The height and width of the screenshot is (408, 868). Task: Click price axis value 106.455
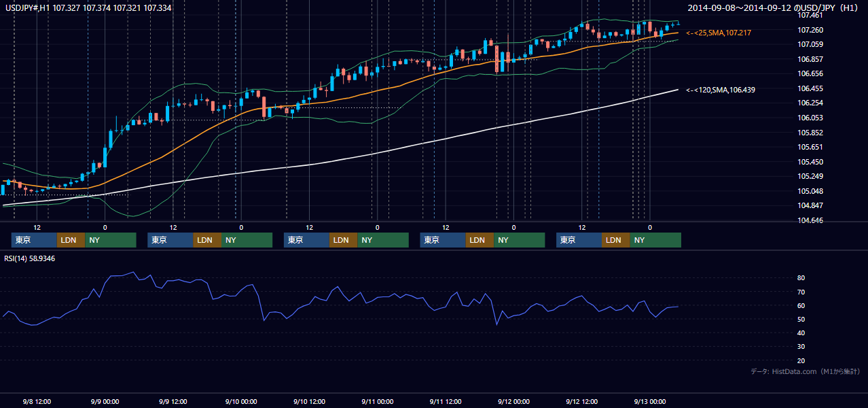click(811, 88)
